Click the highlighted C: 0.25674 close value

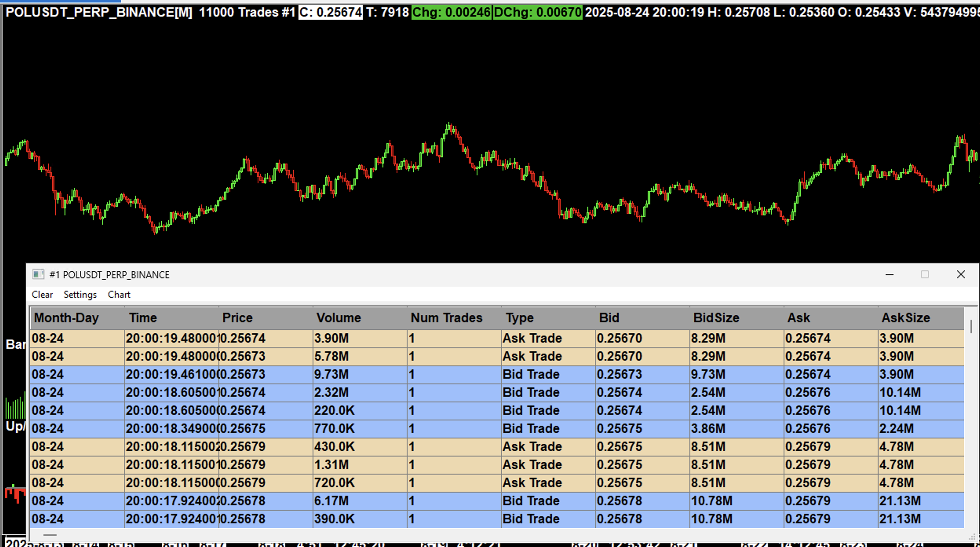coord(331,12)
